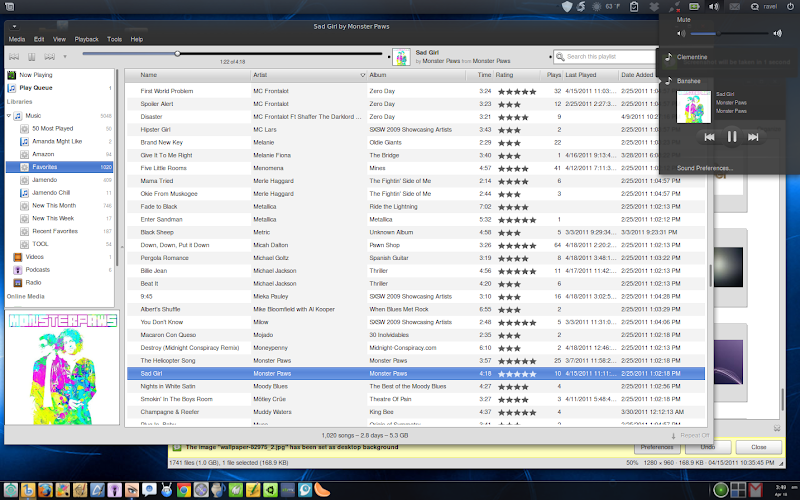Toggle the Repeat Off button
800x500 pixels.
(x=690, y=436)
